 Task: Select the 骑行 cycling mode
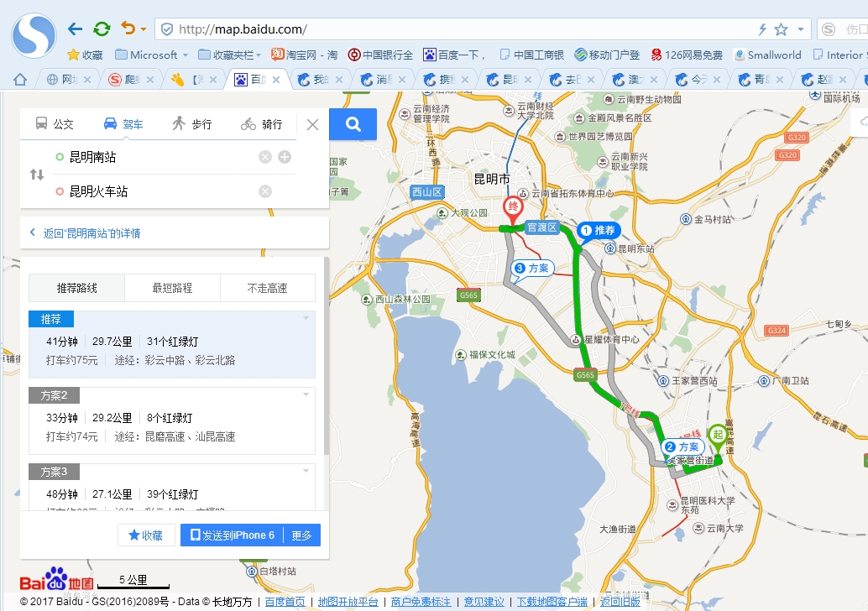coord(261,124)
